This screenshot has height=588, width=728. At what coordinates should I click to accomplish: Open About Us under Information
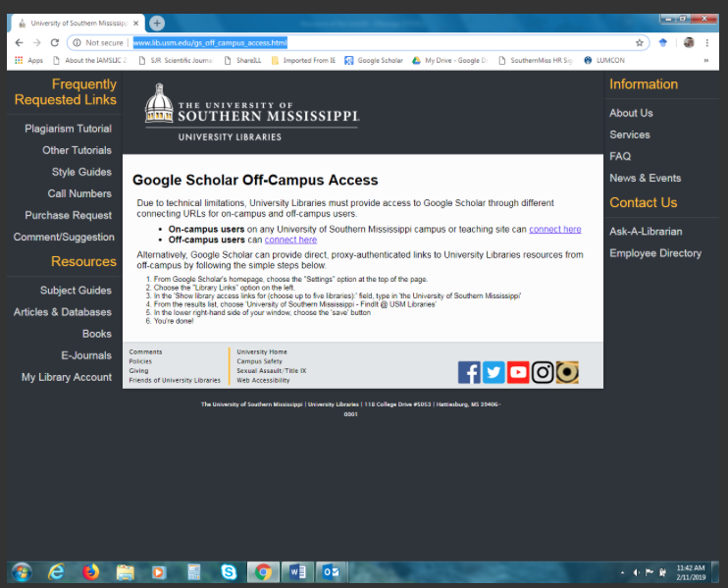coord(631,113)
